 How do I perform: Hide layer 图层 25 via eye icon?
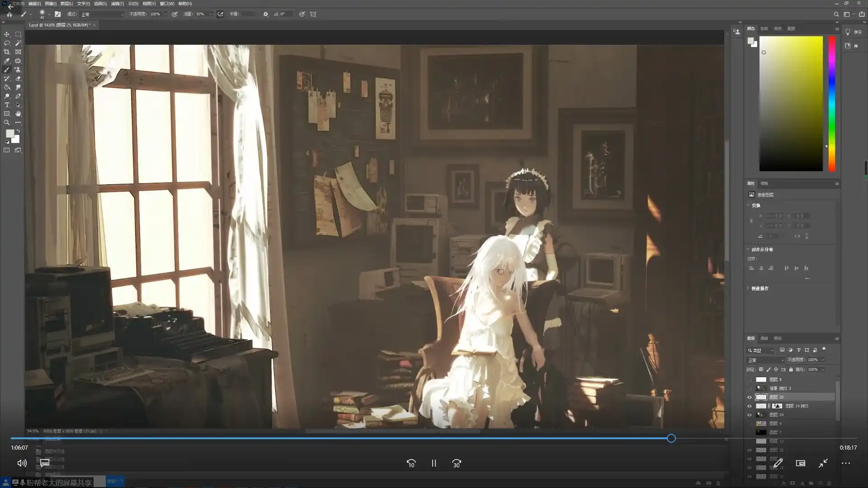pyautogui.click(x=750, y=397)
